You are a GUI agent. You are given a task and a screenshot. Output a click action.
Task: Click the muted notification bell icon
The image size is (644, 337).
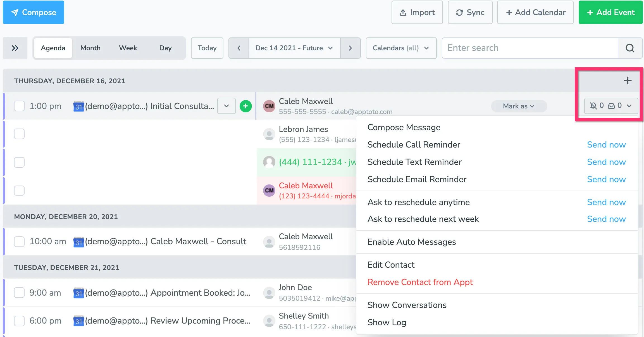(593, 106)
